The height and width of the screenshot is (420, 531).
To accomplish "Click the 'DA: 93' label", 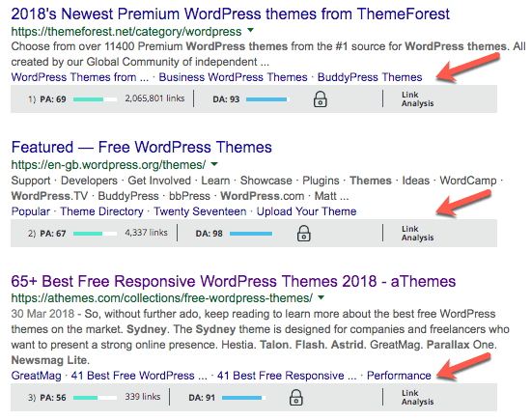I will click(226, 99).
